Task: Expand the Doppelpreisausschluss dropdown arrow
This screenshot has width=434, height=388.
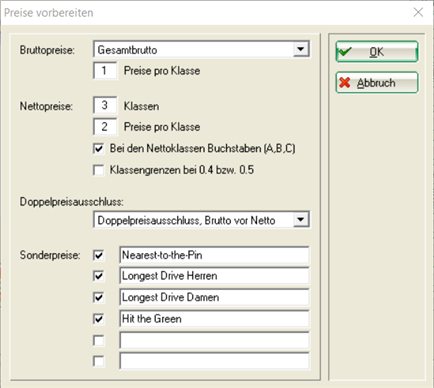Action: point(301,220)
